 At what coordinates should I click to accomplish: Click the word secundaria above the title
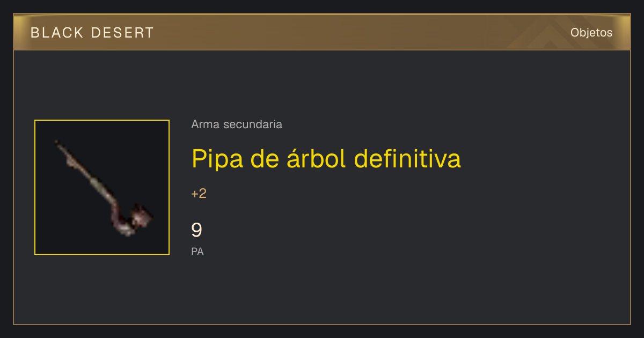click(252, 124)
